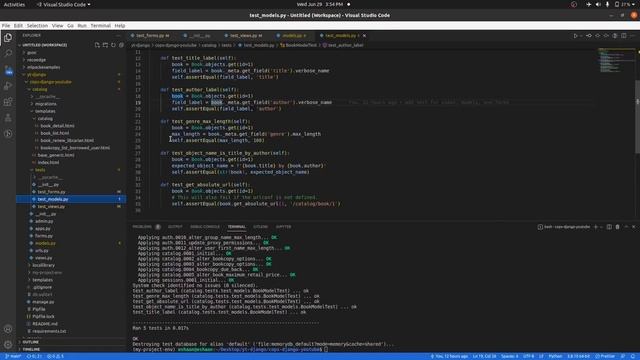640x360 pixels.
Task: Add a new terminal with plus icon
Action: click(596, 227)
